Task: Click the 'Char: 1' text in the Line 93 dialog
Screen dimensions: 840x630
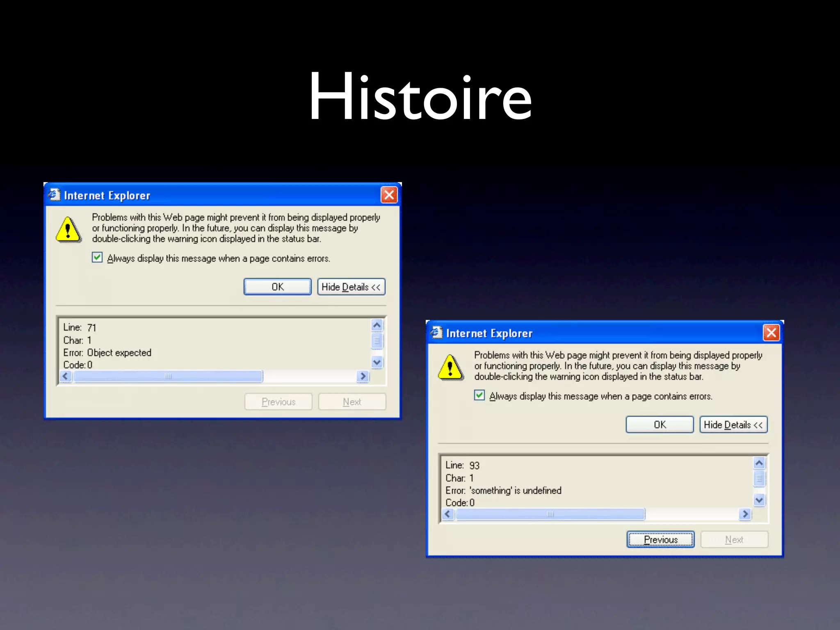Action: [x=460, y=478]
